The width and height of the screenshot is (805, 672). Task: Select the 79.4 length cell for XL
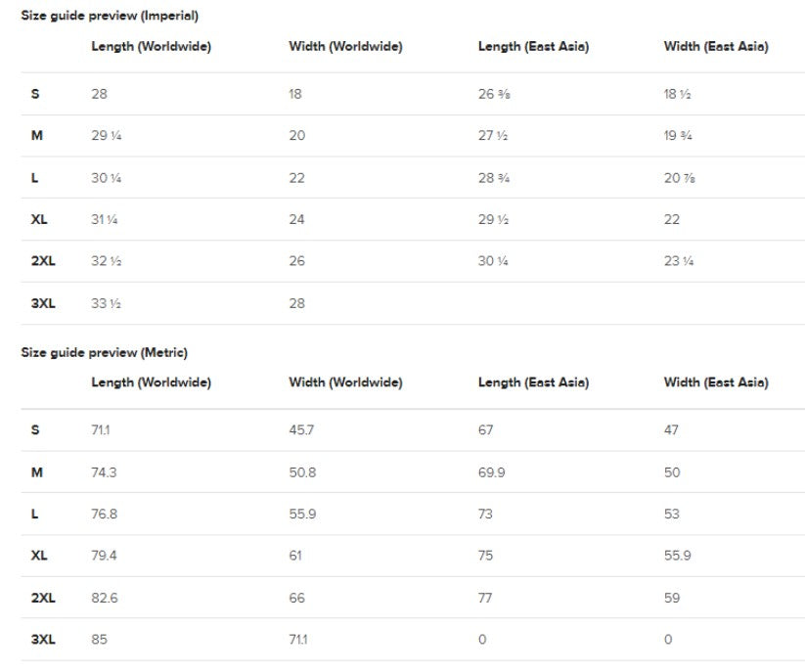(104, 556)
